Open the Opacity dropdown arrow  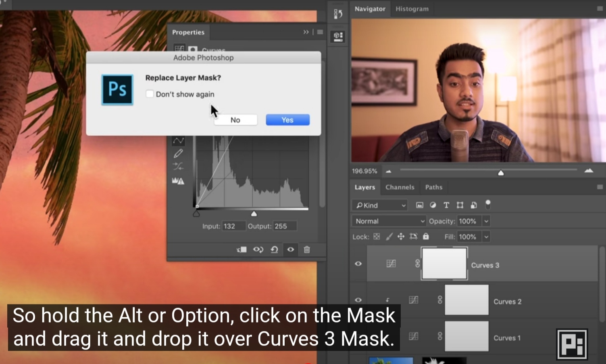486,221
